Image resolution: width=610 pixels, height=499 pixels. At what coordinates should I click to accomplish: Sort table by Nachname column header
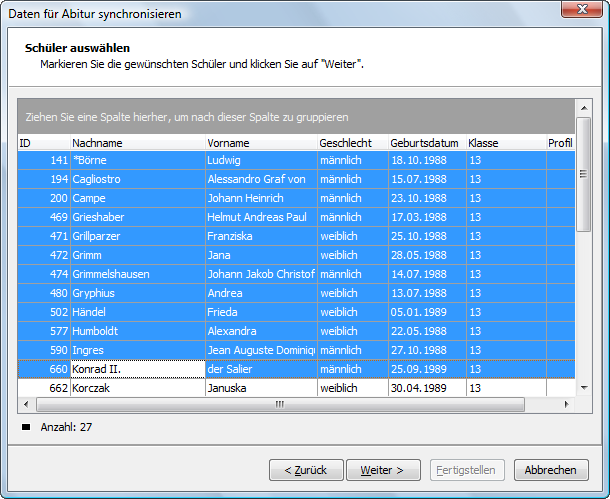point(138,143)
